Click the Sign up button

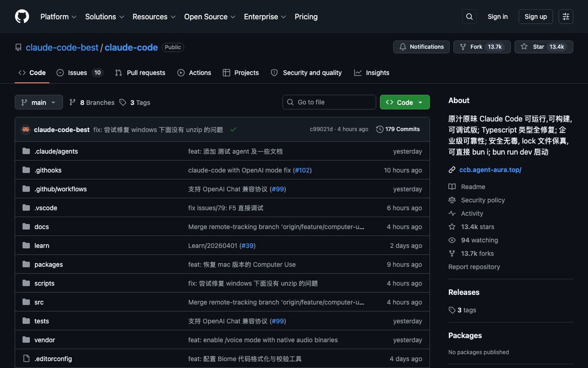[x=536, y=17]
